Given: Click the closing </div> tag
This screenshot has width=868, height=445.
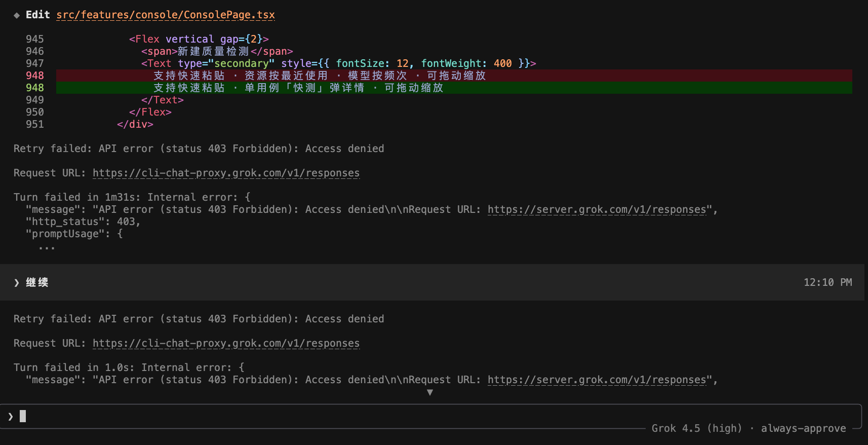Looking at the screenshot, I should point(135,124).
